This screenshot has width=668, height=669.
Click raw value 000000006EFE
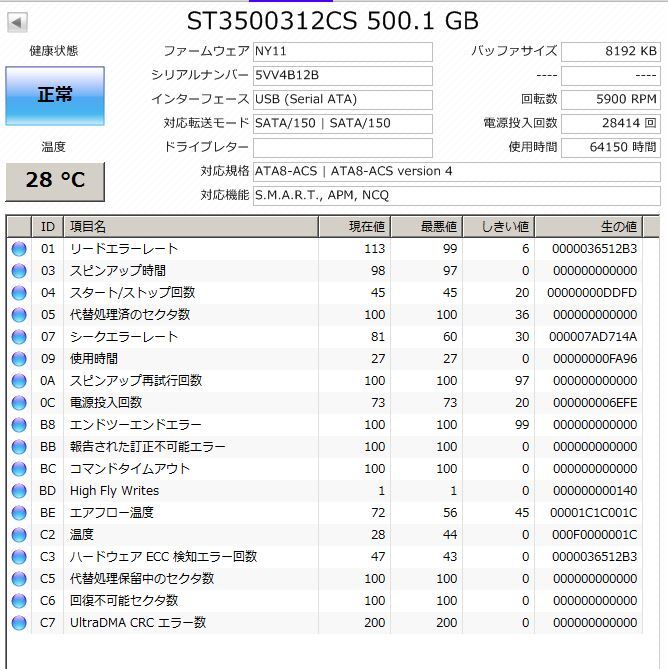595,403
